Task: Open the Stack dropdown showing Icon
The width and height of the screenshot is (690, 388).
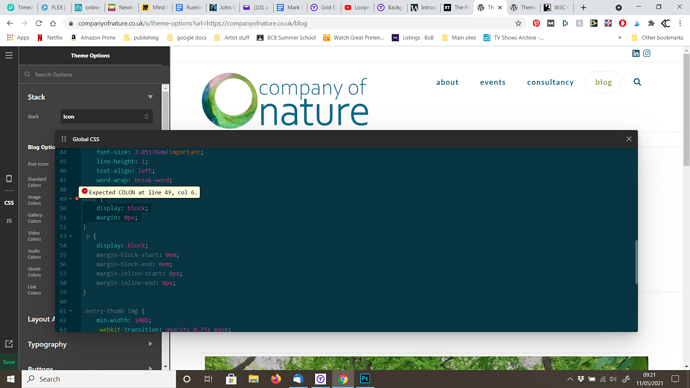Action: pos(106,117)
